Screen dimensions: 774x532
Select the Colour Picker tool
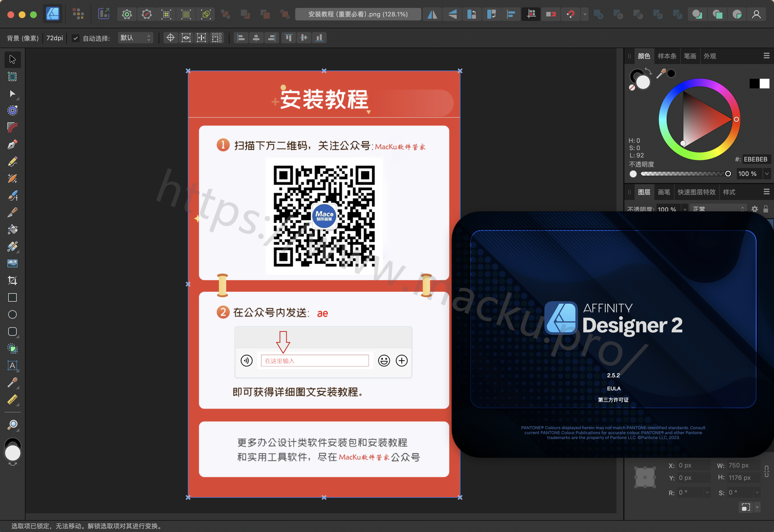12,383
